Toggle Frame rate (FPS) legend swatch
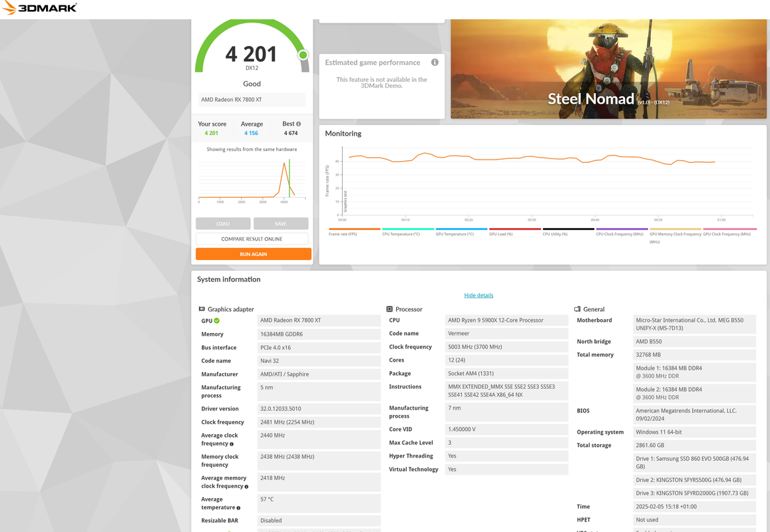This screenshot has width=770, height=532. coord(355,229)
